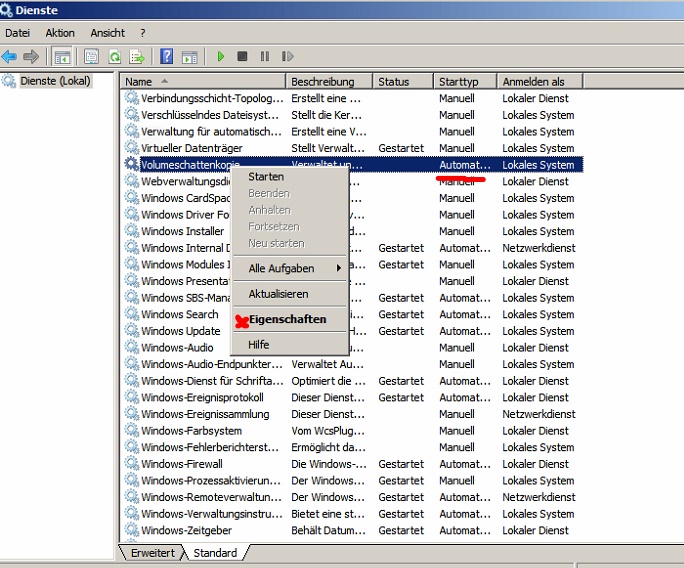Click gear icon beside Windows Search
The height and width of the screenshot is (568, 684).
coord(131,313)
